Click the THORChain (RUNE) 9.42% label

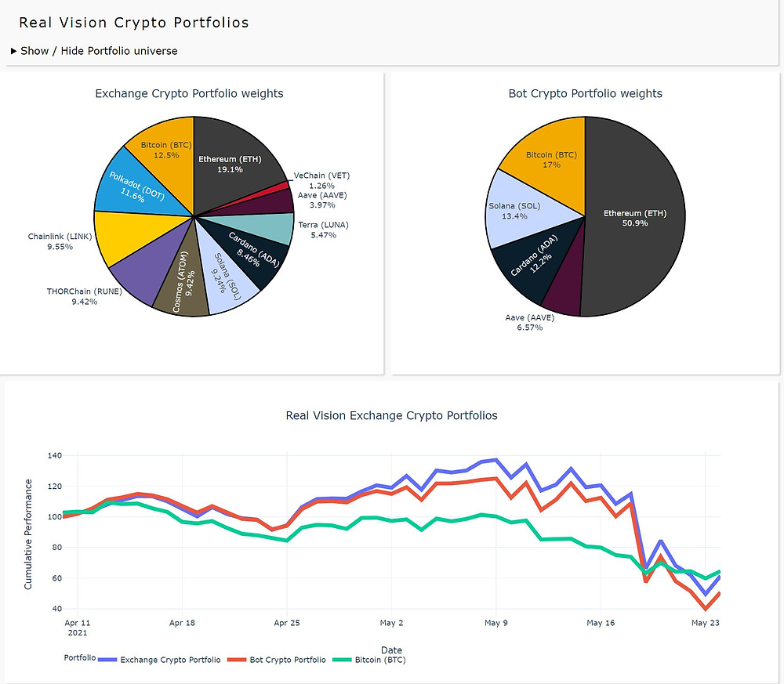(85, 296)
